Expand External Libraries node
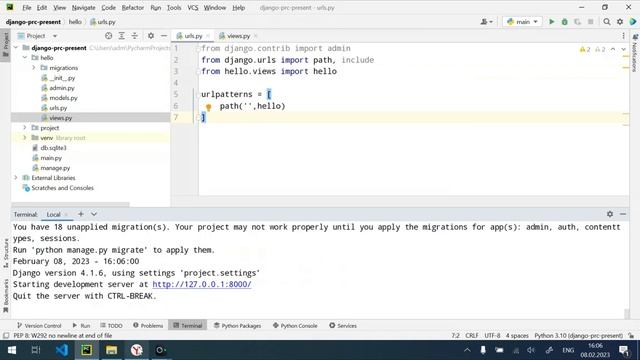The height and width of the screenshot is (360, 640). click(16, 178)
